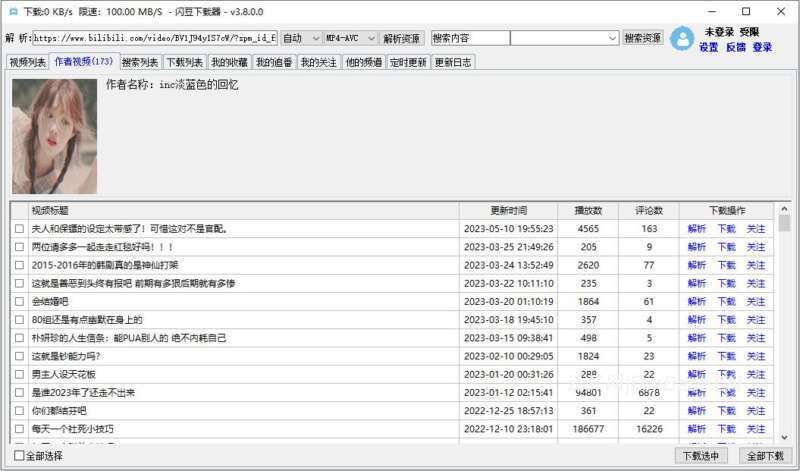Sort by 更新时间 column header
The height and width of the screenshot is (471, 800).
tap(508, 210)
